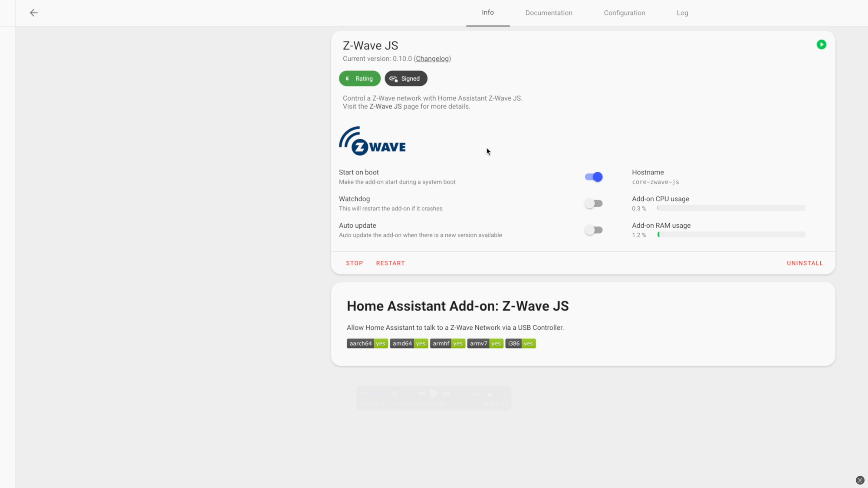This screenshot has width=868, height=488.
Task: Restart the Z-Wave JS add-on
Action: 390,263
